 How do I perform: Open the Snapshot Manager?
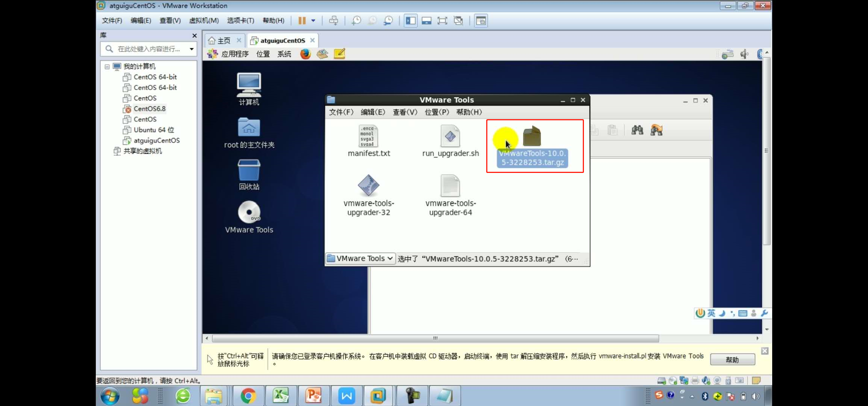pyautogui.click(x=388, y=21)
